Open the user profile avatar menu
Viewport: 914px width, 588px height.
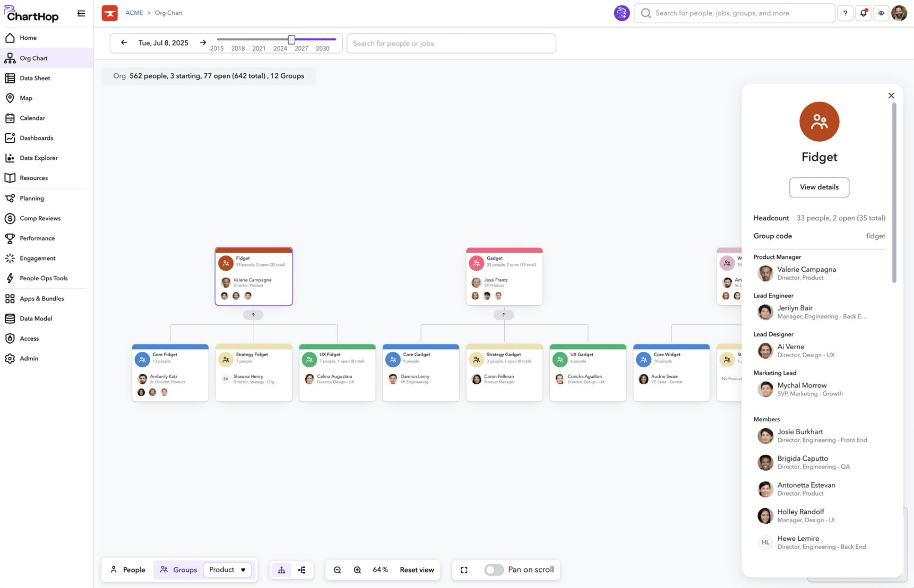(899, 13)
